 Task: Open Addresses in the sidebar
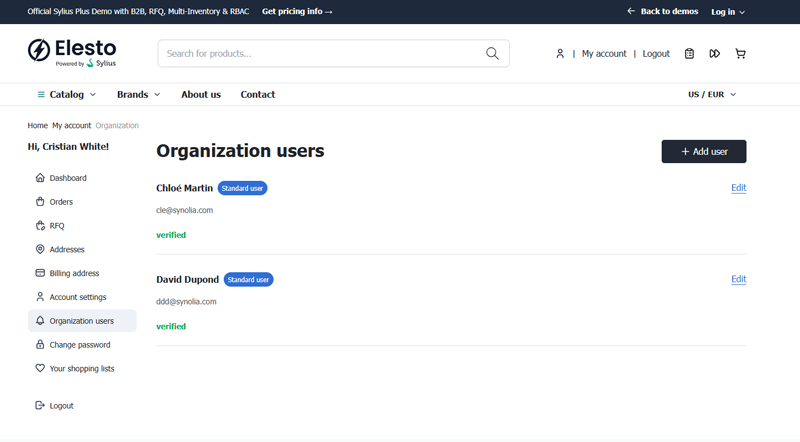(67, 250)
